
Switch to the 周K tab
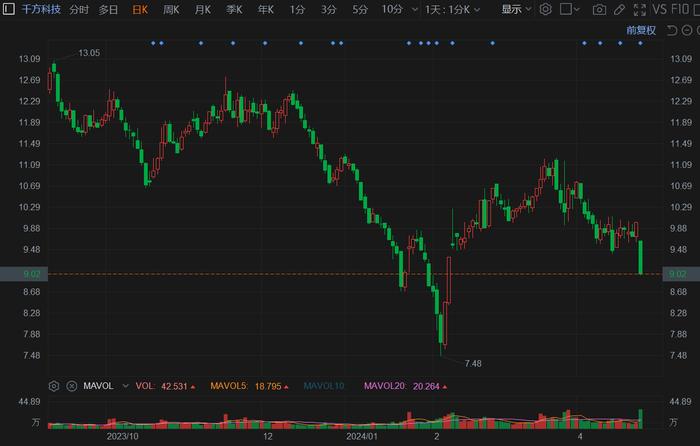(x=171, y=9)
